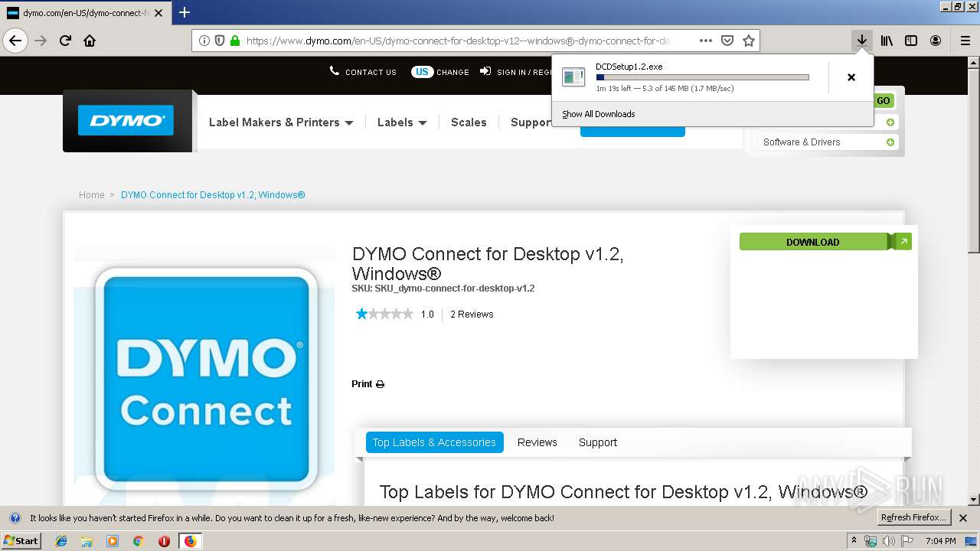Save page to Pocket
The width and height of the screenshot is (980, 551).
pyautogui.click(x=727, y=41)
